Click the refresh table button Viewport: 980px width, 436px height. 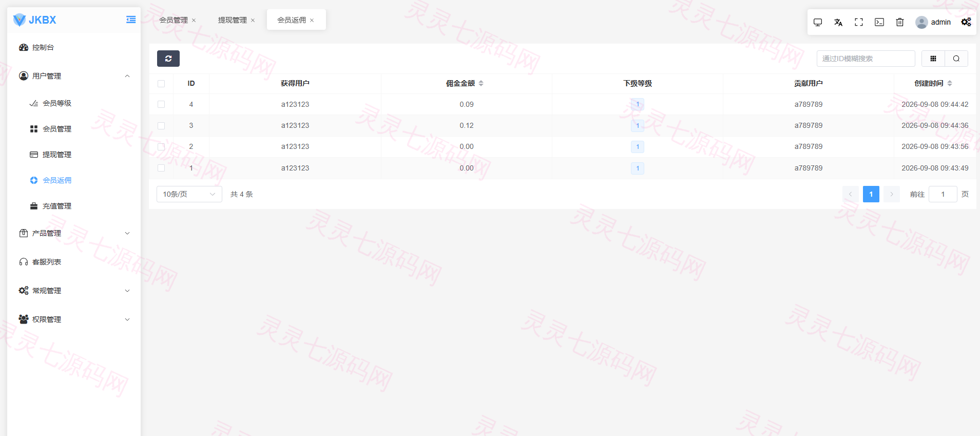(168, 59)
